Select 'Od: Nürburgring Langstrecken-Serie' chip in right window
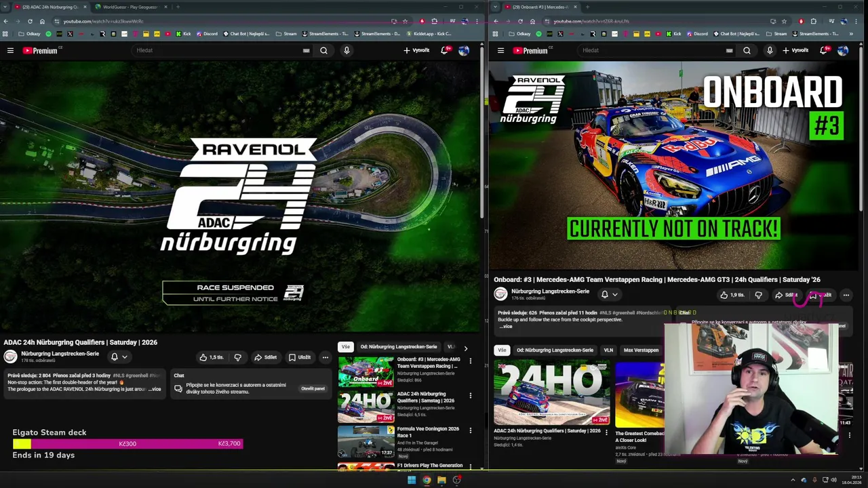 point(555,350)
